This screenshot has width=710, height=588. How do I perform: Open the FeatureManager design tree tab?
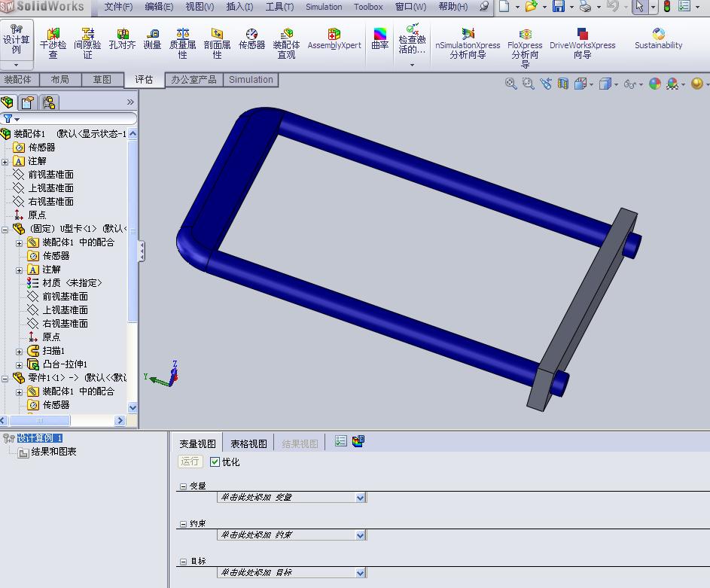coord(8,102)
